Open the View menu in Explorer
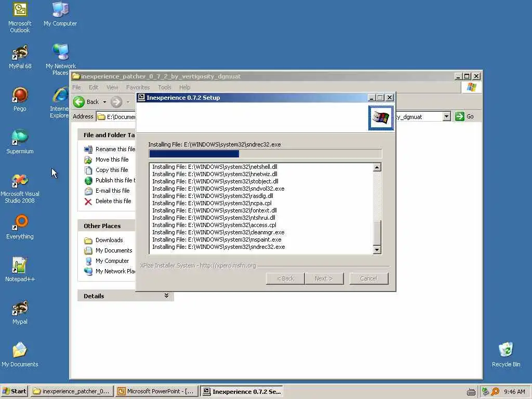Viewport: 532px width, 399px height. [112, 87]
